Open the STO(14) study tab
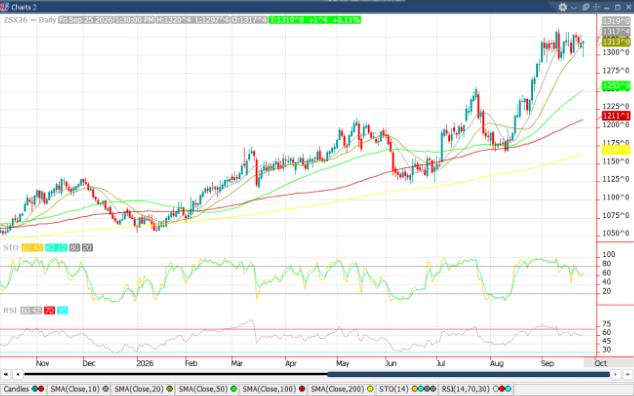The image size is (634, 396). pos(407,389)
